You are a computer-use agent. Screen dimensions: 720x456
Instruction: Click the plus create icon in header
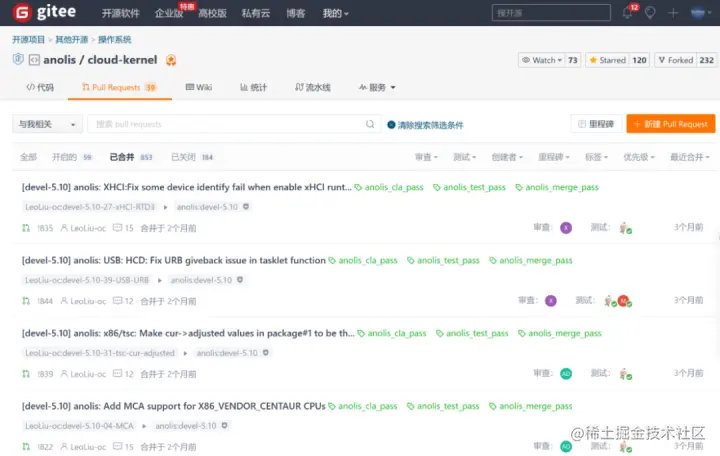coord(673,13)
